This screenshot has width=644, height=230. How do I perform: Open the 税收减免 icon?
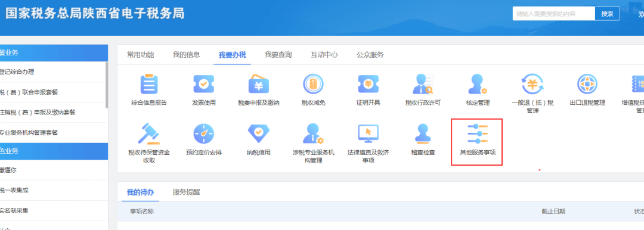coord(314,84)
